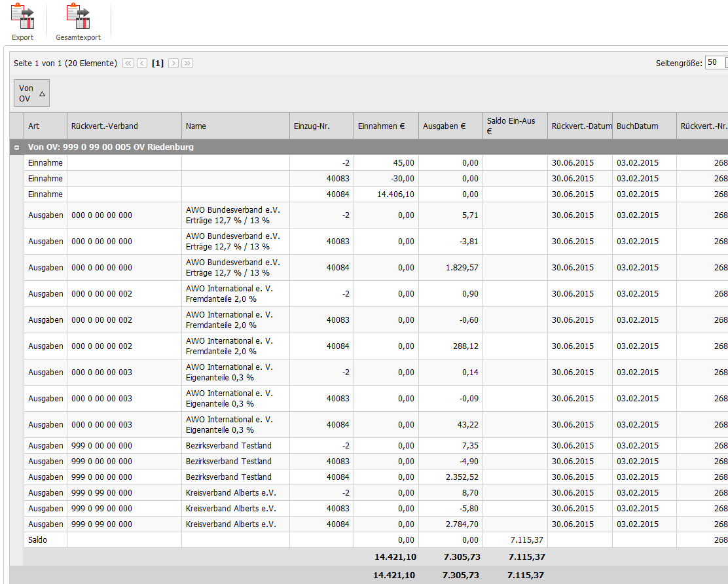Select the 2.352,52 Ausgaben cell
The height and width of the screenshot is (584, 728).
click(451, 477)
